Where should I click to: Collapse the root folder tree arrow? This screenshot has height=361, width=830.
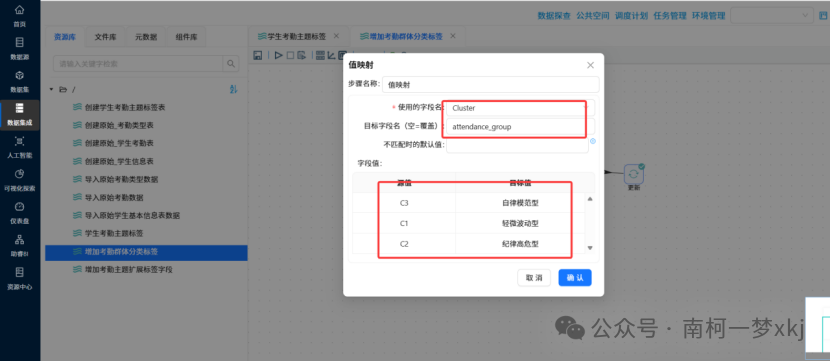point(51,89)
